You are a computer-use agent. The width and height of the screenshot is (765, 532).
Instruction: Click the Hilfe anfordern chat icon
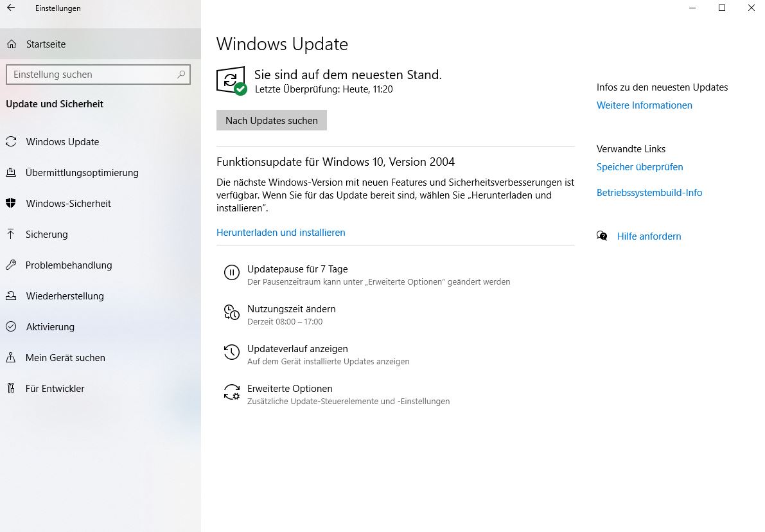[602, 236]
